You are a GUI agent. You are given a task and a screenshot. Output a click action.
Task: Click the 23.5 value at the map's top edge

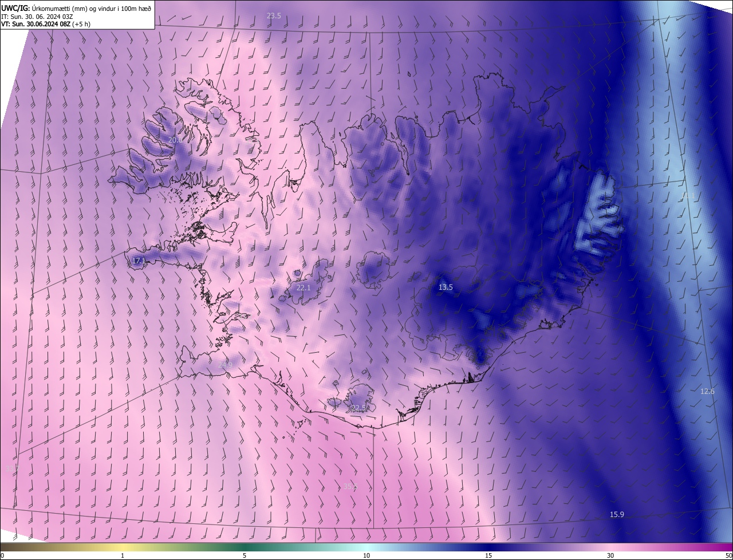click(274, 16)
